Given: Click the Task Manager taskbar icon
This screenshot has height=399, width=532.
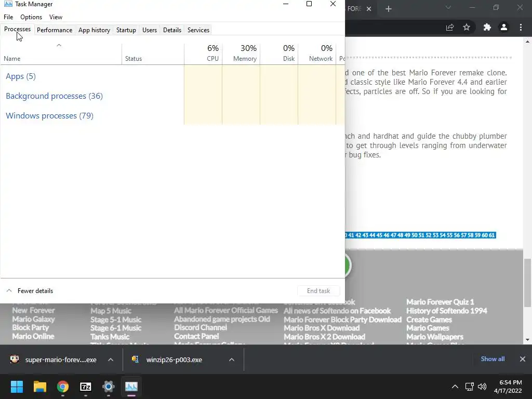Looking at the screenshot, I should click(x=131, y=387).
